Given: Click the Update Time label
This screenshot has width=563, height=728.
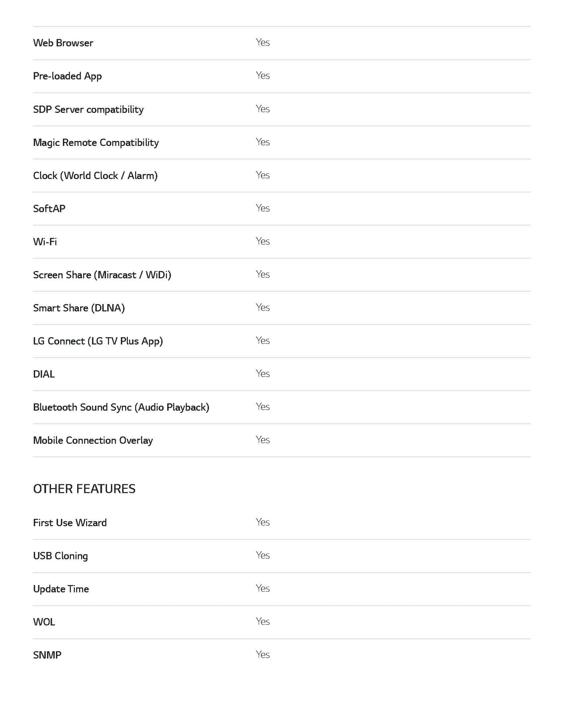Looking at the screenshot, I should (x=61, y=589).
